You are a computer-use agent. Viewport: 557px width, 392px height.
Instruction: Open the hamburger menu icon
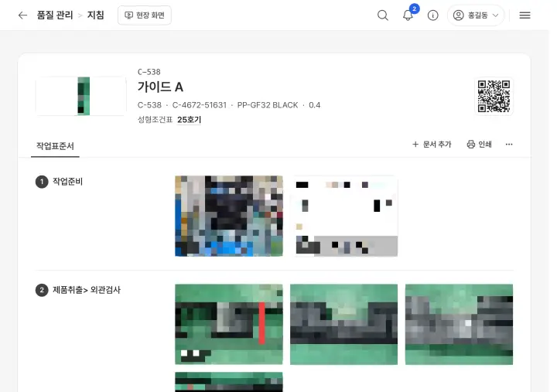[x=525, y=15]
